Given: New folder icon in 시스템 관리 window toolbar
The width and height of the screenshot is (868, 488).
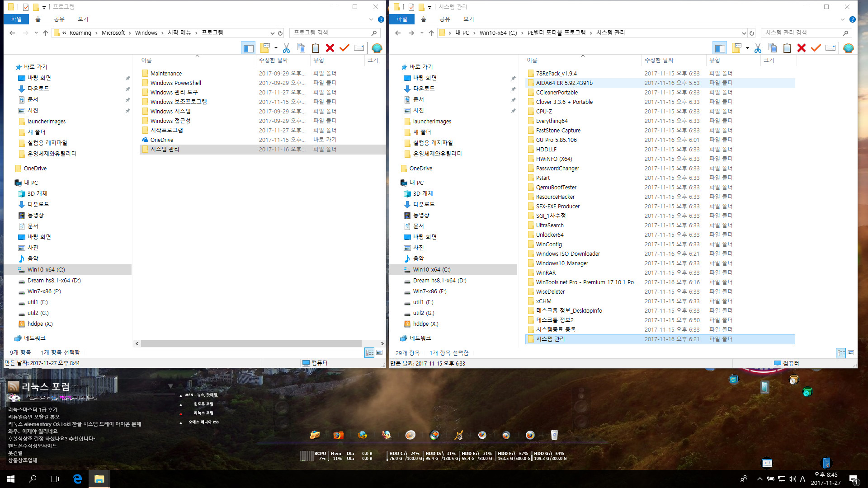Looking at the screenshot, I should [x=737, y=48].
